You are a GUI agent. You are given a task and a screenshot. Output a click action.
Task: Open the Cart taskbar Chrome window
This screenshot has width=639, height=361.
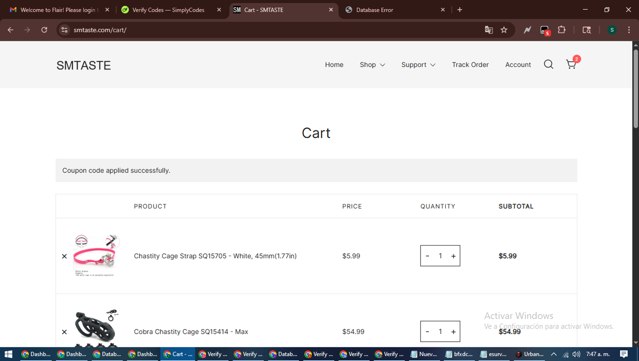pyautogui.click(x=178, y=354)
